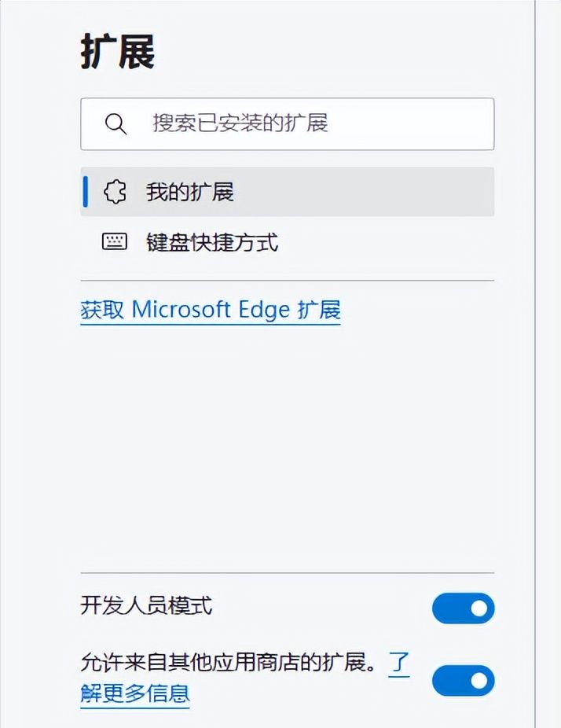
Task: Open 获取 Microsoft Edge 扩展 link
Action: [209, 310]
